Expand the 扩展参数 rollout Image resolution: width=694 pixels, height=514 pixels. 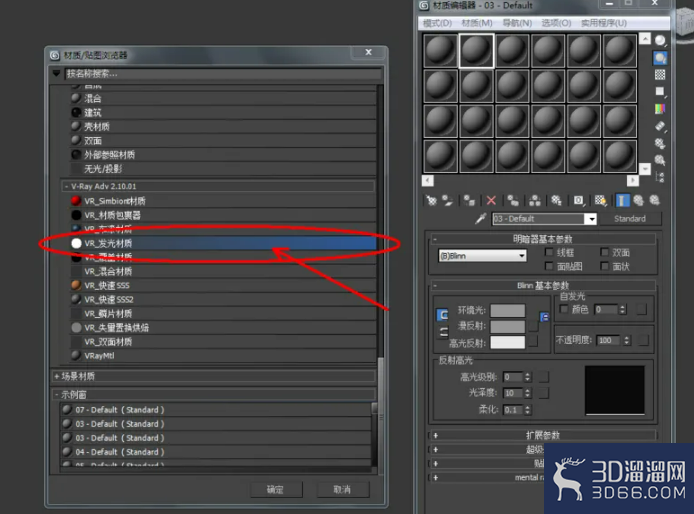coord(543,435)
